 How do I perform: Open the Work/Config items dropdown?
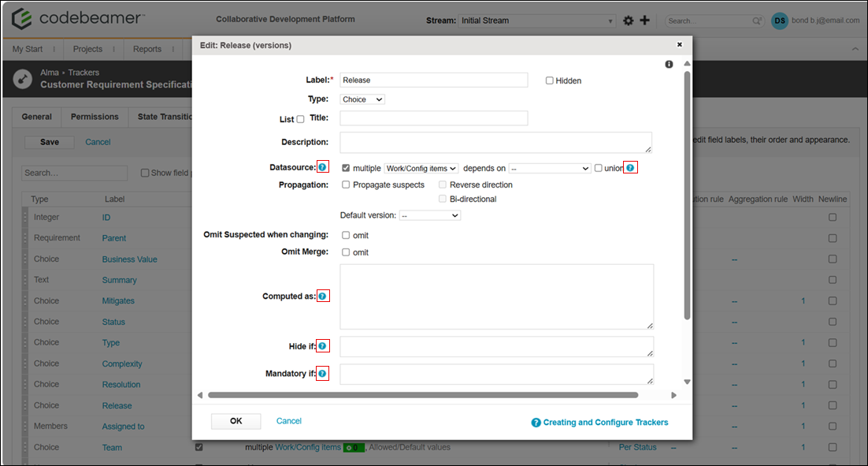coord(421,168)
